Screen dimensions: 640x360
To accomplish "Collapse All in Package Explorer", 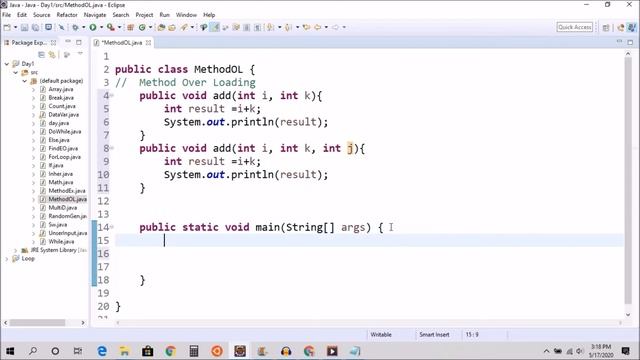I will (x=41, y=54).
